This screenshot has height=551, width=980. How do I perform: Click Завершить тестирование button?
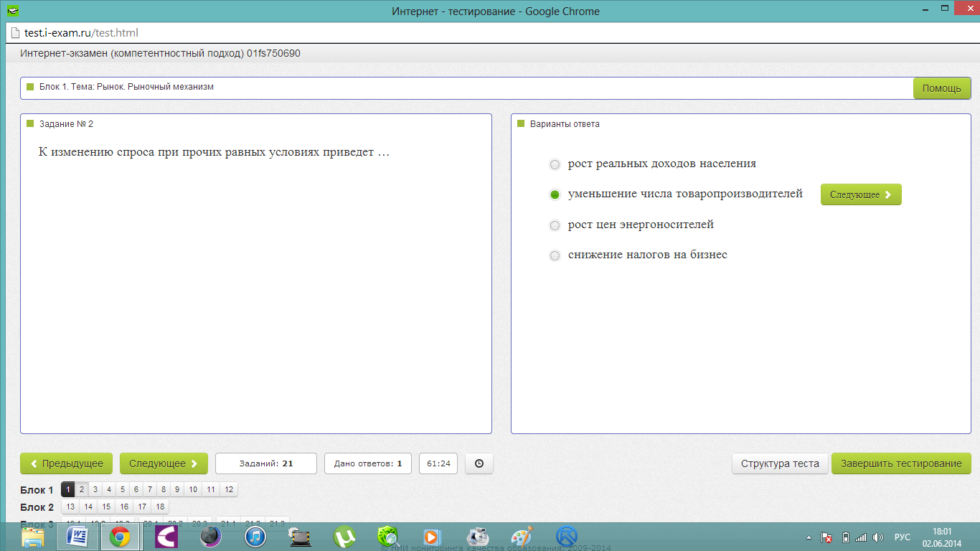[901, 463]
